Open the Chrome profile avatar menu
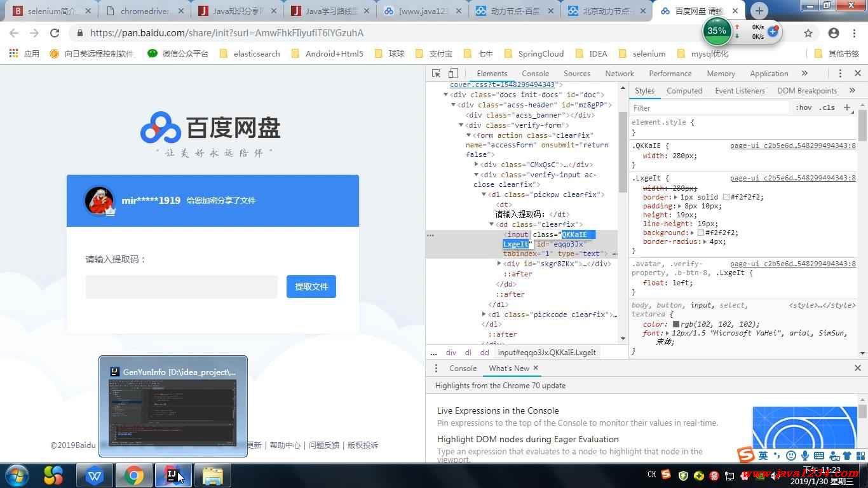Viewport: 868px width, 488px height. pyautogui.click(x=834, y=33)
